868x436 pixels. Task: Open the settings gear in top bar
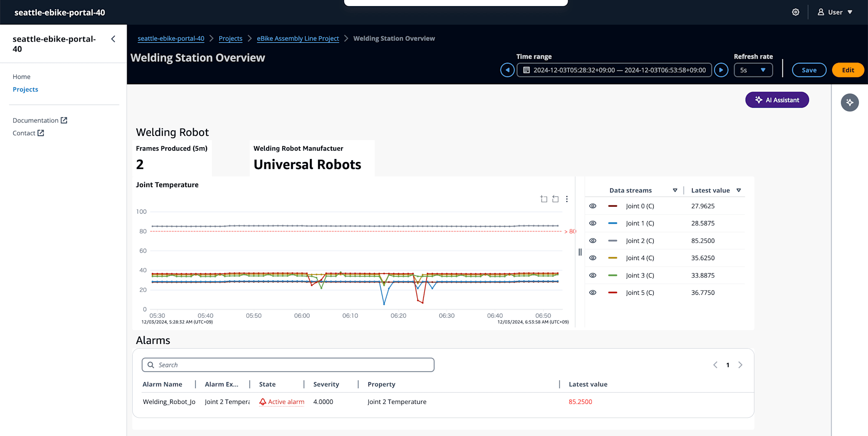point(796,12)
